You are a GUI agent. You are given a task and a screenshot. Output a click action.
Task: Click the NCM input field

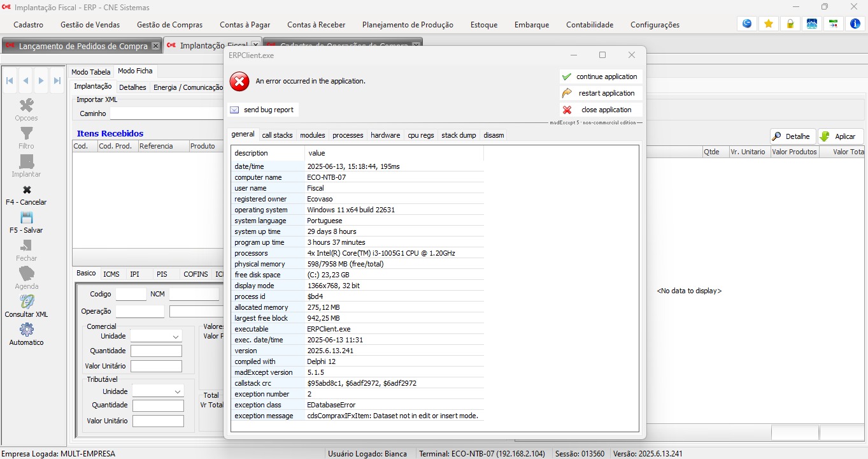click(194, 295)
